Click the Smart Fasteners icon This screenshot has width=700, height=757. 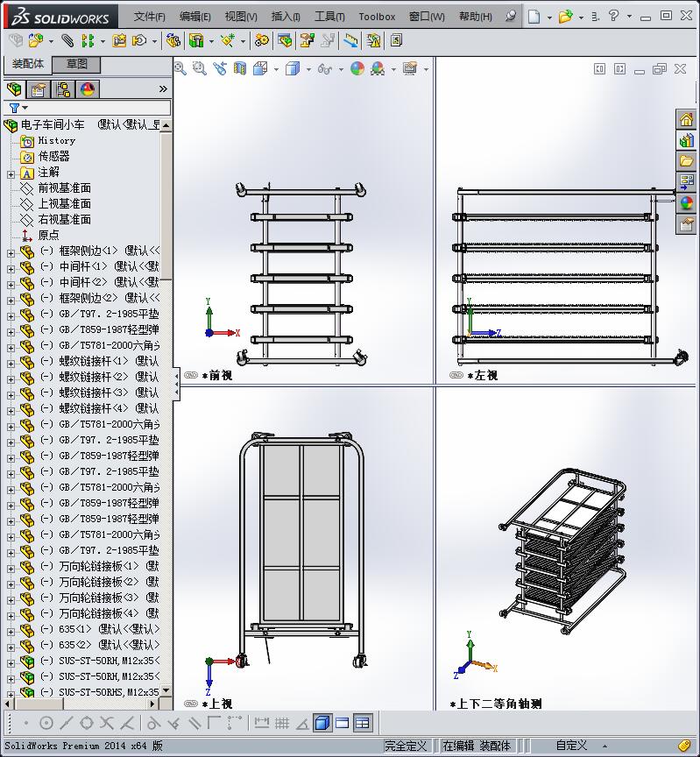[x=119, y=40]
